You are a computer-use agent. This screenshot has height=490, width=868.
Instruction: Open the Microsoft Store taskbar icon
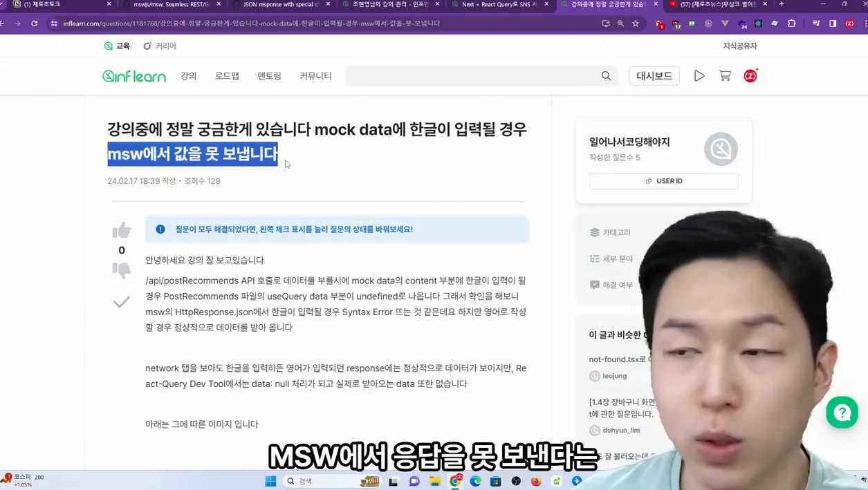point(496,481)
